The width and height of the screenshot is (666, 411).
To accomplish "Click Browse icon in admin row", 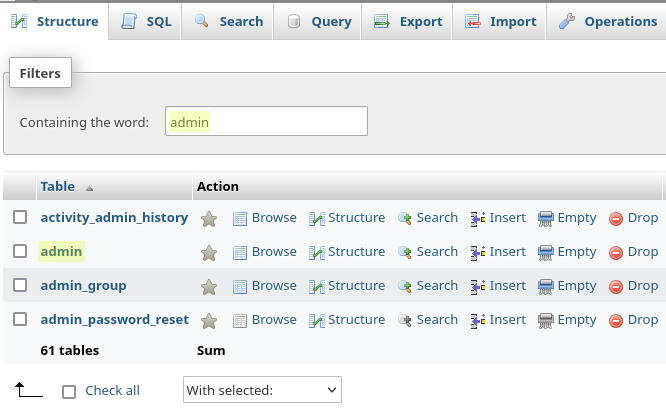I will [x=240, y=253].
